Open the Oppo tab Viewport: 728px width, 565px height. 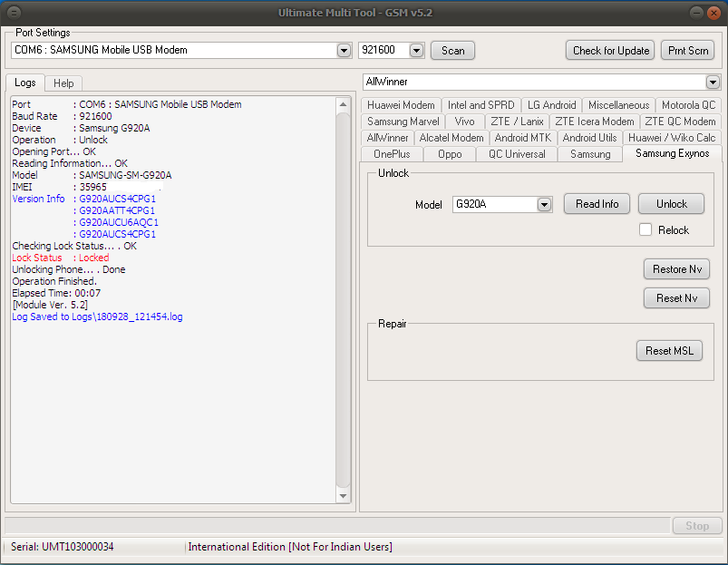coord(450,154)
